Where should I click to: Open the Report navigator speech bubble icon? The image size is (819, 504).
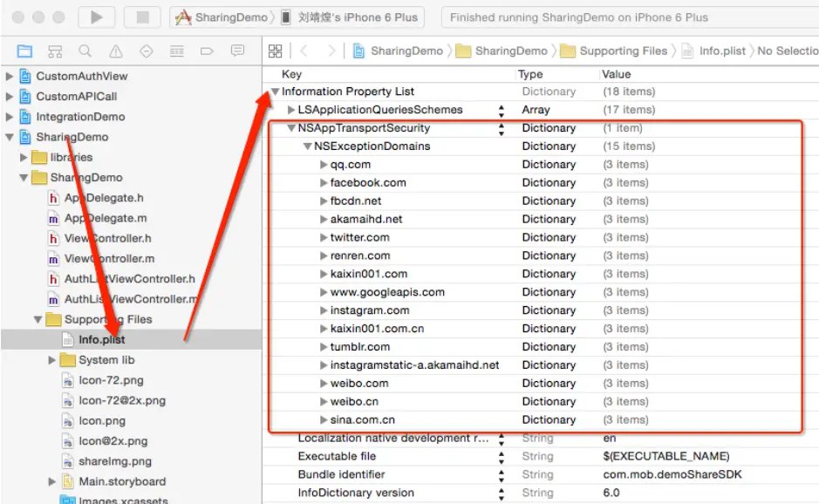pyautogui.click(x=237, y=51)
